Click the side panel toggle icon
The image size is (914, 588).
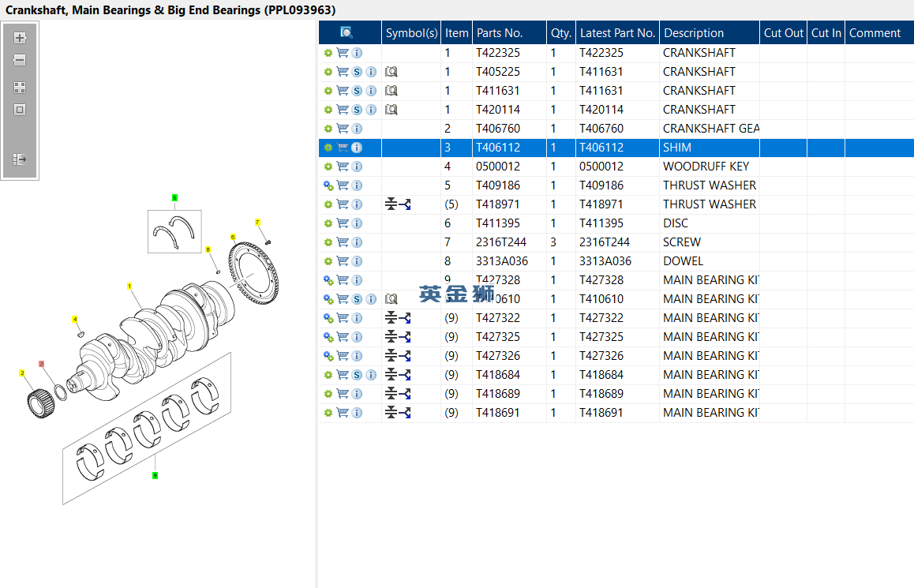tap(20, 159)
